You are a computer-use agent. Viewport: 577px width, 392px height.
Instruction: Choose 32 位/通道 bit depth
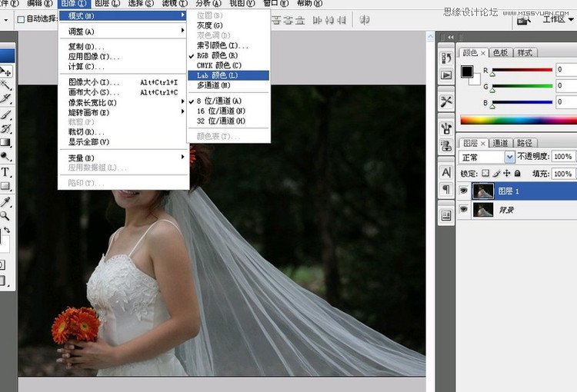(228, 121)
